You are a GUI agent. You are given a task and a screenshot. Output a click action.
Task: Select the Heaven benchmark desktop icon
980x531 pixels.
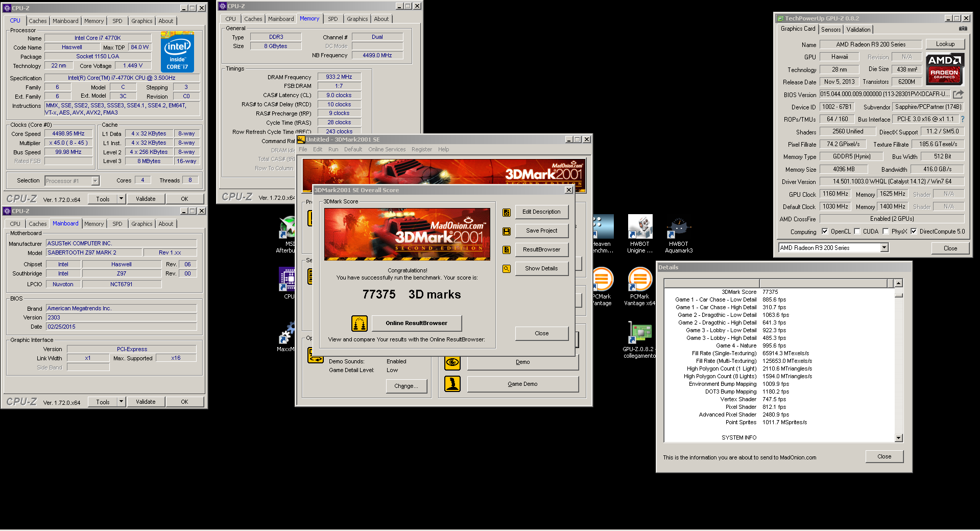pyautogui.click(x=603, y=234)
